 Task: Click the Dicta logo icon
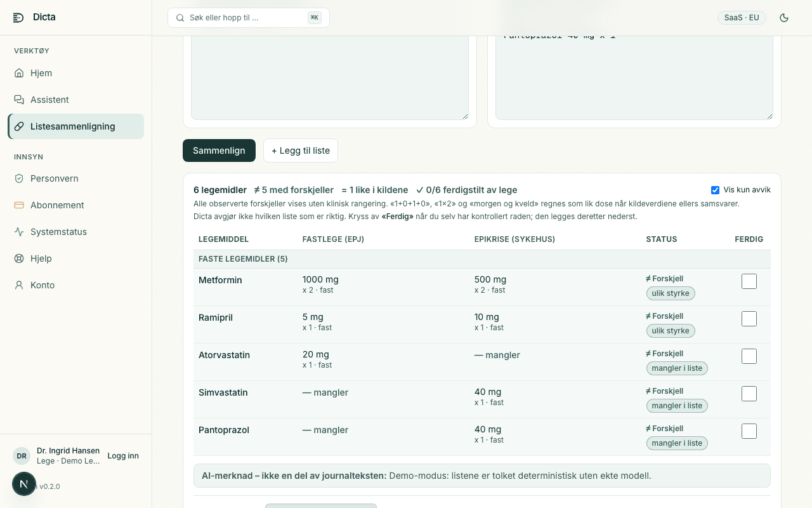(18, 17)
